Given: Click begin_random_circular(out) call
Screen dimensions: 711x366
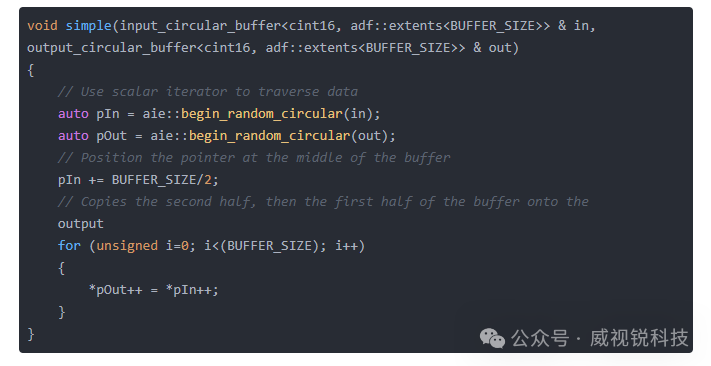Looking at the screenshot, I should [x=292, y=136].
